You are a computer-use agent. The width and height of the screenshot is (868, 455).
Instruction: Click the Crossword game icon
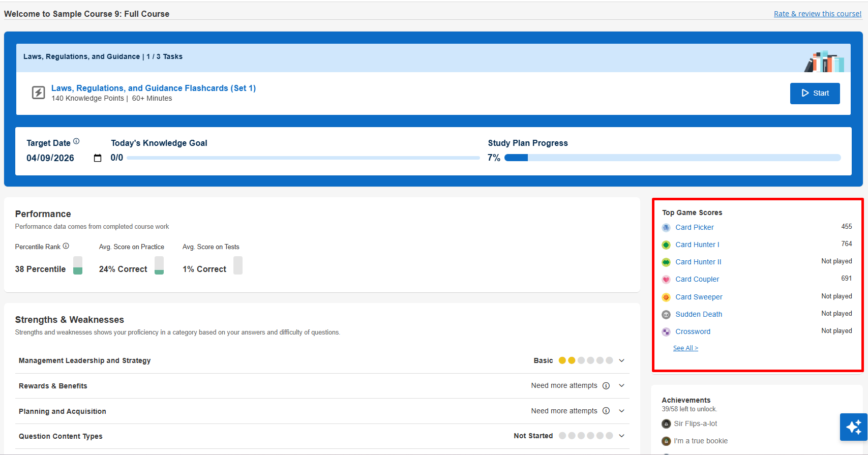tap(666, 332)
